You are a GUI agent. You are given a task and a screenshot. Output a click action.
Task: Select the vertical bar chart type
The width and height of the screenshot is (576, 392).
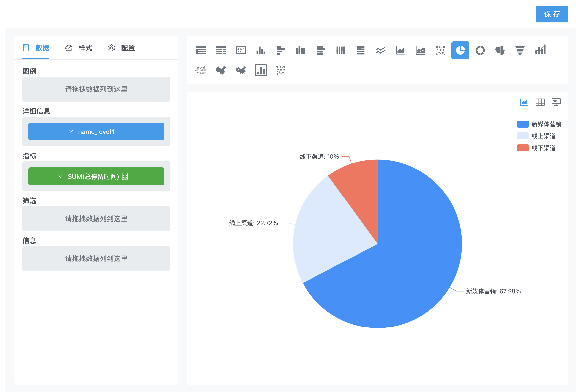(x=261, y=50)
